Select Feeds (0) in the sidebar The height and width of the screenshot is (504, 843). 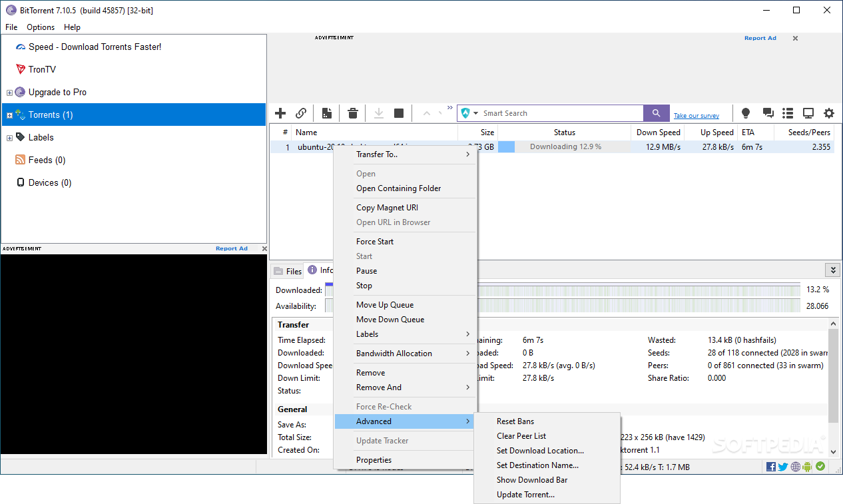pos(47,160)
